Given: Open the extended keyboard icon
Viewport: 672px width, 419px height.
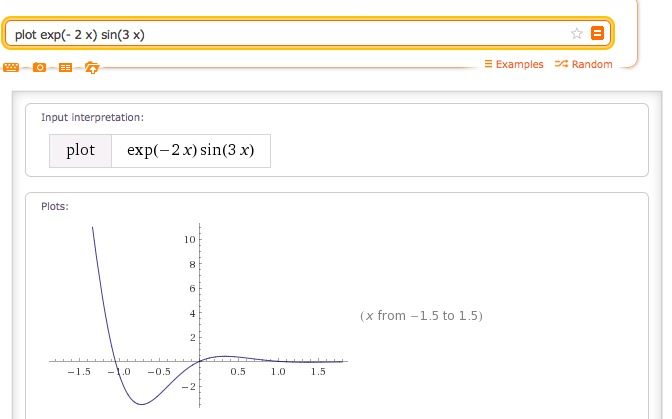Looking at the screenshot, I should [11, 67].
